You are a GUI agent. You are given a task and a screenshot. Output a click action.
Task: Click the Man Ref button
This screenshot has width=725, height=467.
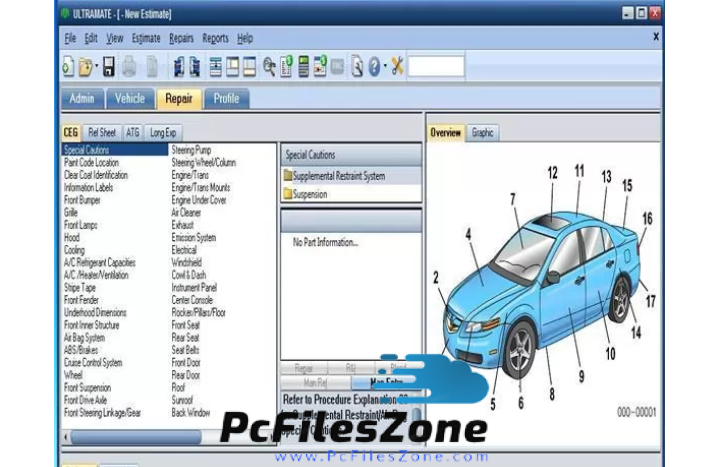pyautogui.click(x=315, y=383)
